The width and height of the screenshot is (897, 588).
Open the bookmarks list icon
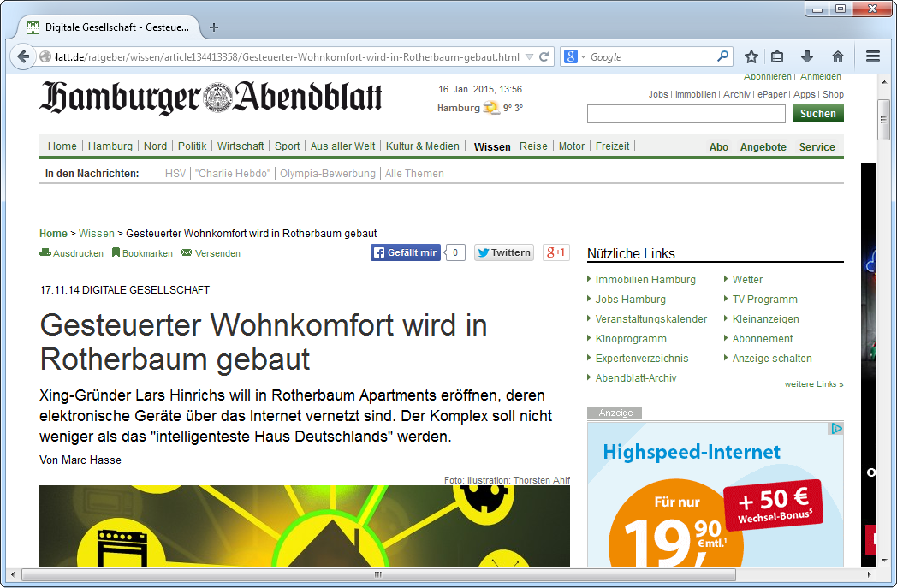pos(777,56)
